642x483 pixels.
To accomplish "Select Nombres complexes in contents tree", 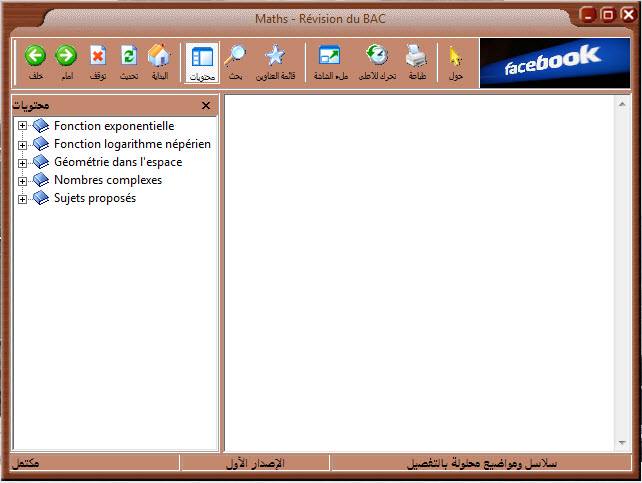I will [107, 180].
